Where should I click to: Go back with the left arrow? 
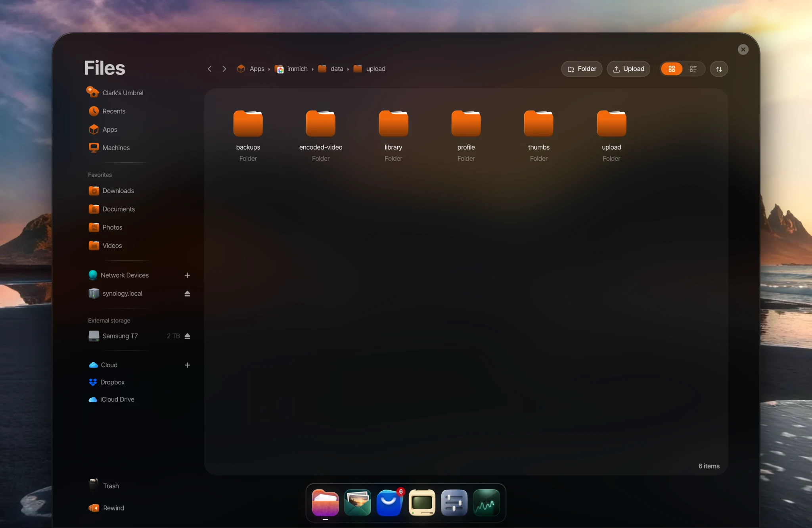pyautogui.click(x=209, y=69)
